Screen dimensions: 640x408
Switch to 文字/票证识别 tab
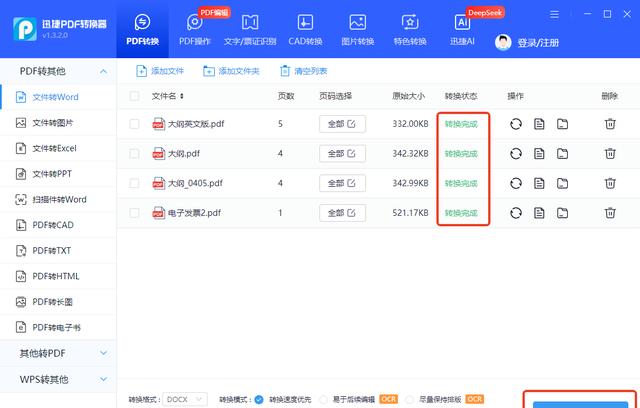point(250,29)
